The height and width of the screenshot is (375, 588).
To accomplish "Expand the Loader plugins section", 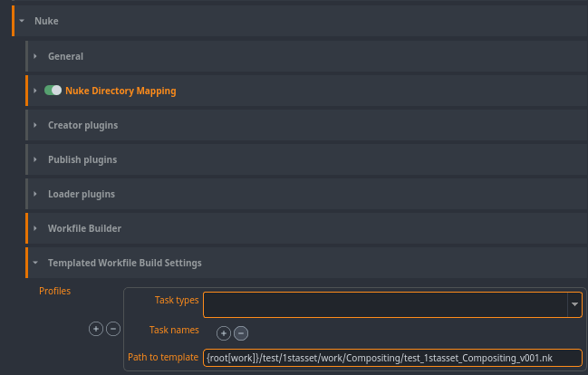I will (35, 194).
